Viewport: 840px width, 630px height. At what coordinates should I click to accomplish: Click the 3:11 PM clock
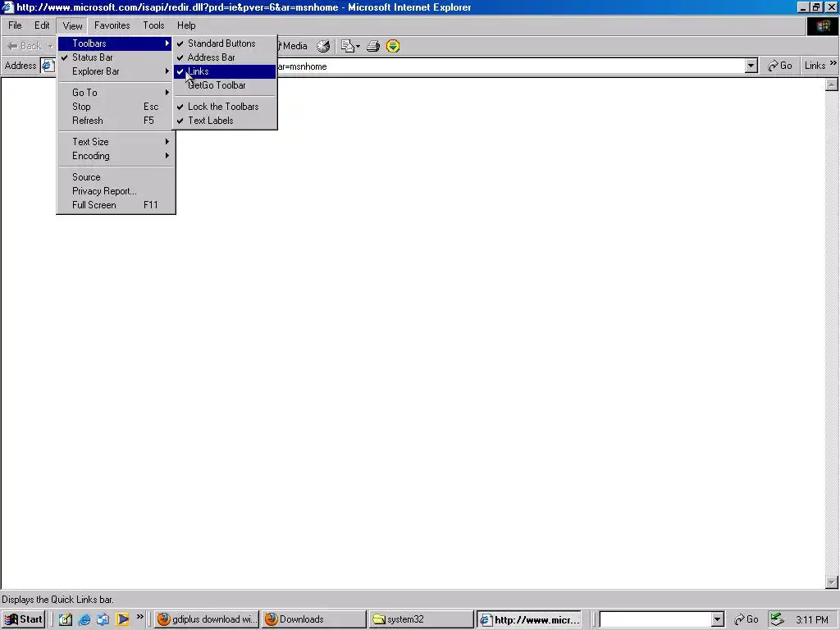point(811,620)
